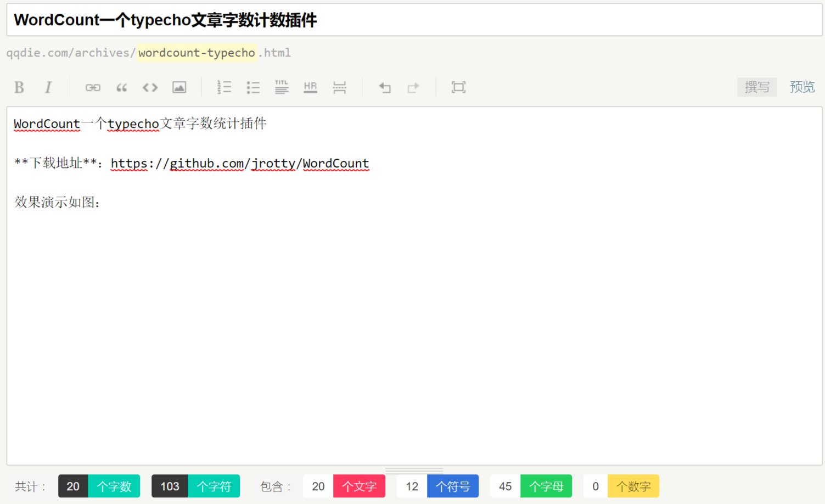The image size is (825, 504).
Task: Insert a horizontal rule with the HR icon
Action: pos(311,87)
